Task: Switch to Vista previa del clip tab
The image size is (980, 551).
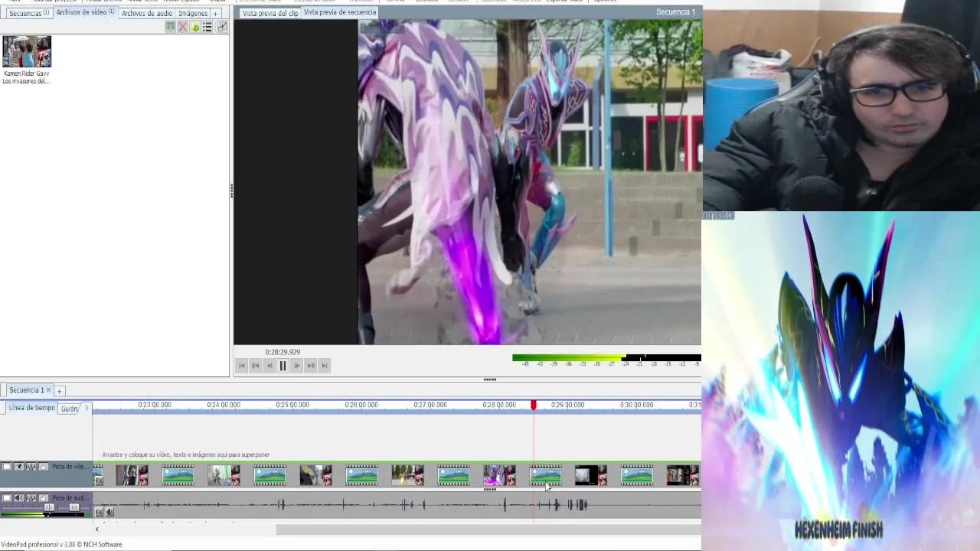Action: pos(270,13)
